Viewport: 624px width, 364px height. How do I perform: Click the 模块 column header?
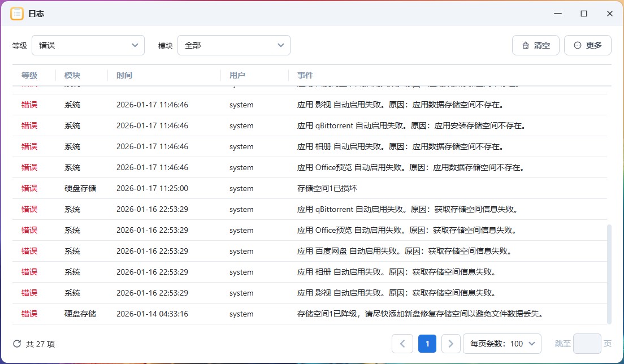(x=72, y=75)
